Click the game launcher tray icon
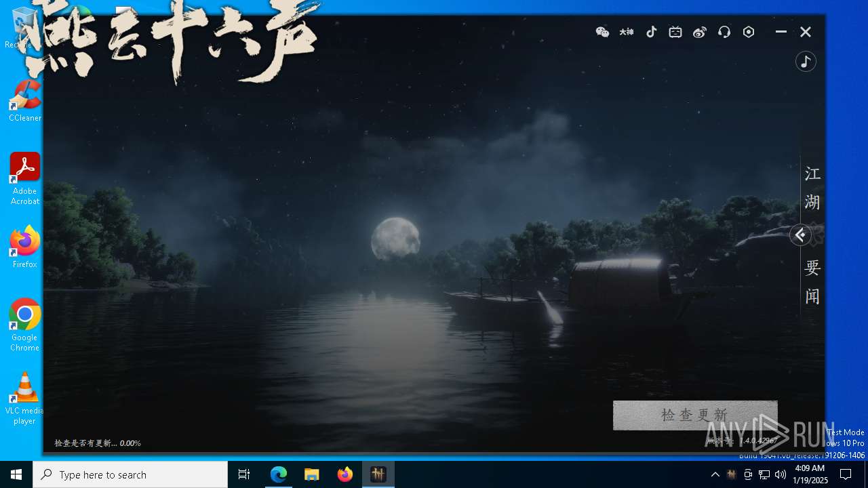The image size is (868, 488). 731,474
